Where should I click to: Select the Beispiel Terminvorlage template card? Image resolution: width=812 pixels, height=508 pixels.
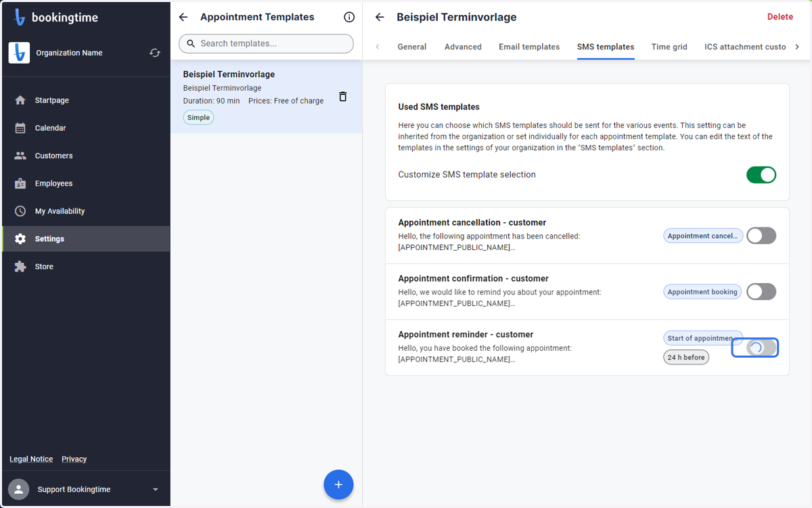[266, 97]
